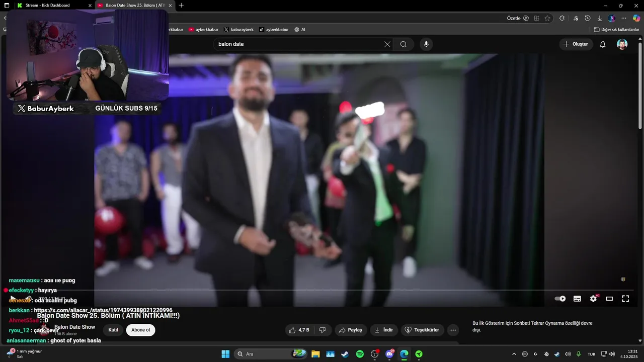Open the weather widget 1 mm yağmur

pyautogui.click(x=25, y=354)
